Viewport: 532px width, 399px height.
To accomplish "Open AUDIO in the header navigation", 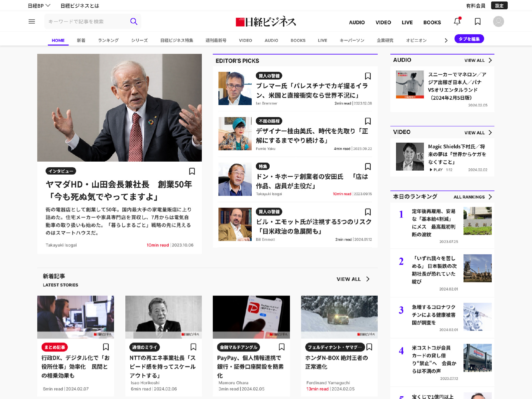I will coord(357,22).
